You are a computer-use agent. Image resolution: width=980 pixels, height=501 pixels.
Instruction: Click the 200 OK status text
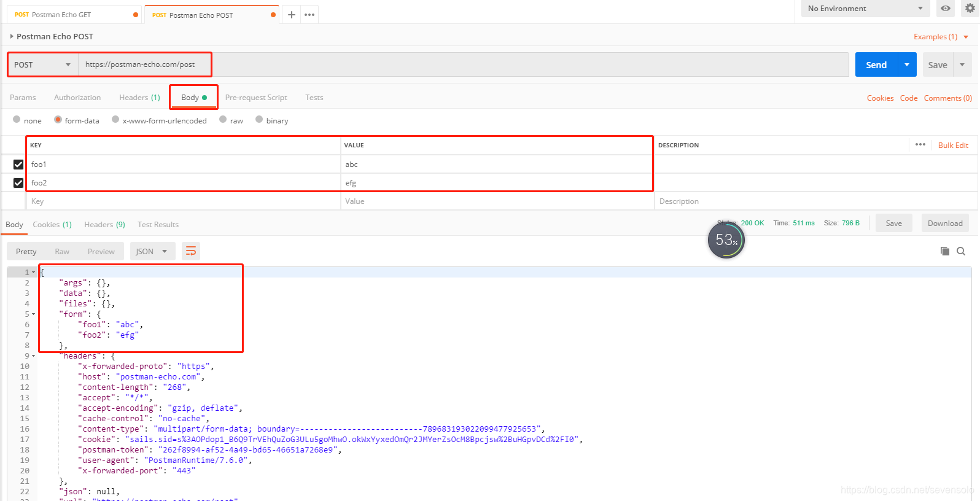coord(752,223)
